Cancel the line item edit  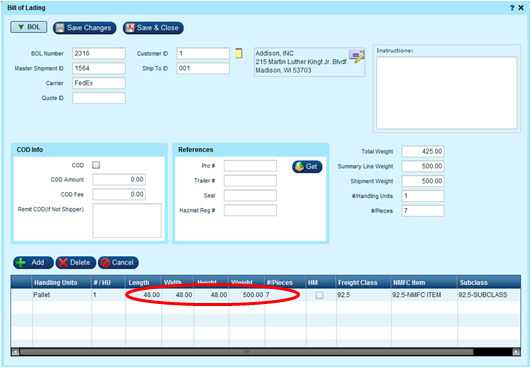118,263
